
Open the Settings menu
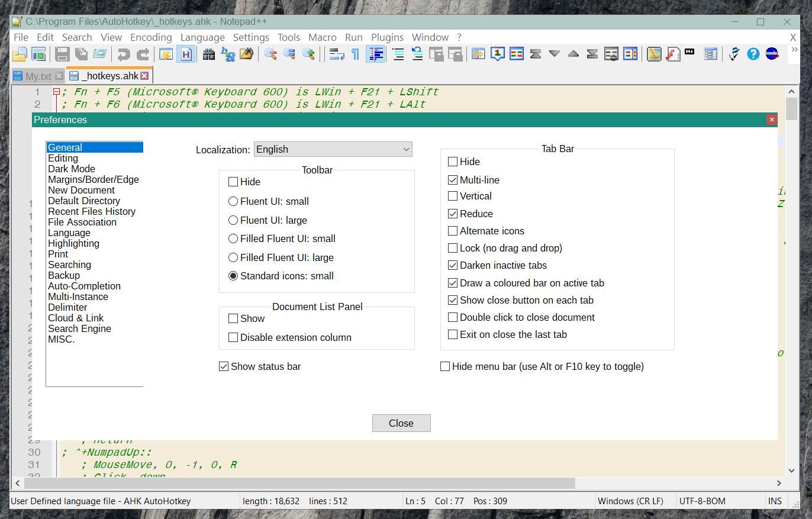coord(251,37)
